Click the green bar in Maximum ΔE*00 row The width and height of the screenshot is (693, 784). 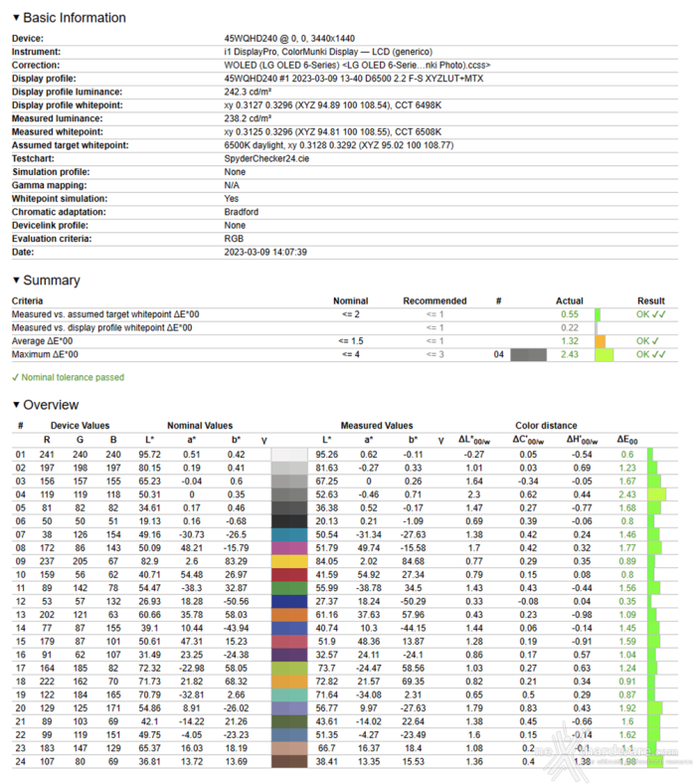click(605, 354)
